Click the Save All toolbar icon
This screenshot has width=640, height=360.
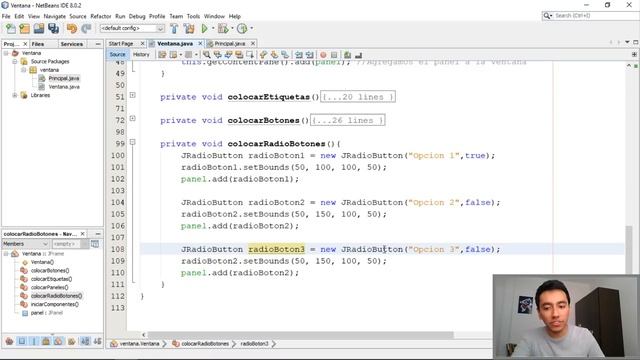(53, 29)
